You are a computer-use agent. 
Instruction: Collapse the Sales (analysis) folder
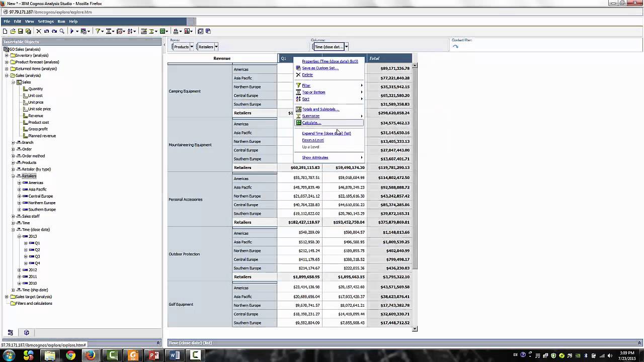7,75
